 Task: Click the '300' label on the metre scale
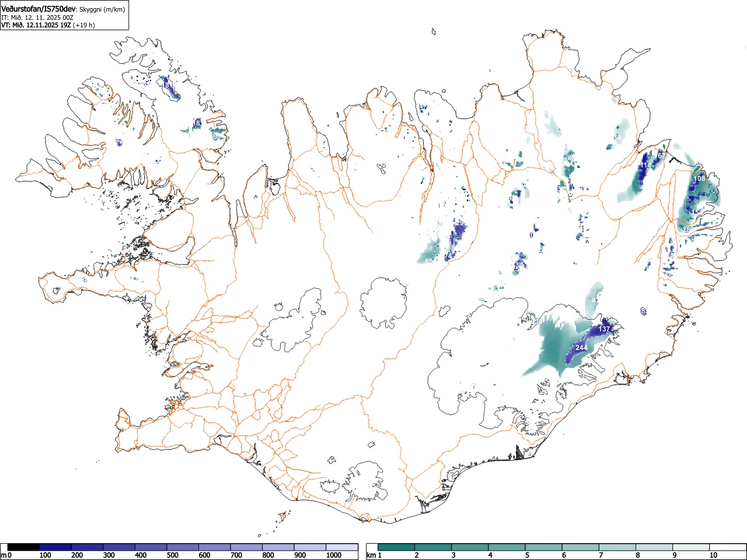coord(109,555)
